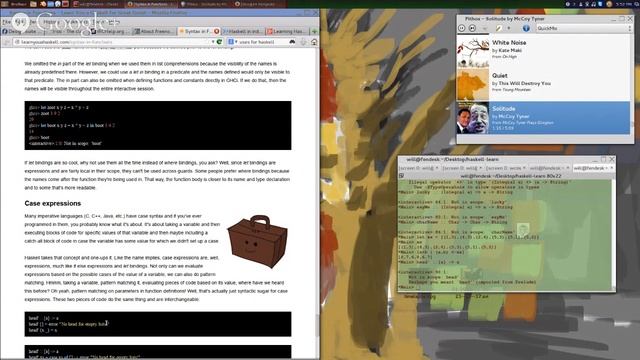Viewport: 640px width, 360px height.
Task: Switch to Pithos in the top taskbar
Action: [205, 4]
